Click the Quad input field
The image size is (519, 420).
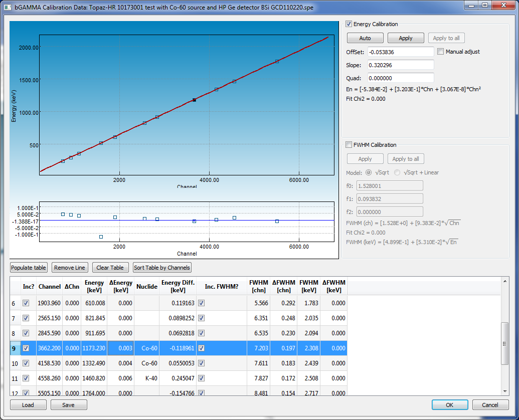[x=401, y=78]
